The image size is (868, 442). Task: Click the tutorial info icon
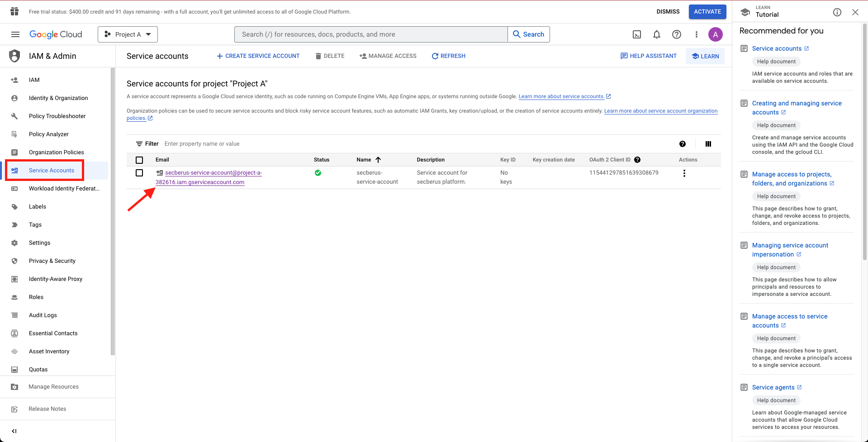(837, 12)
